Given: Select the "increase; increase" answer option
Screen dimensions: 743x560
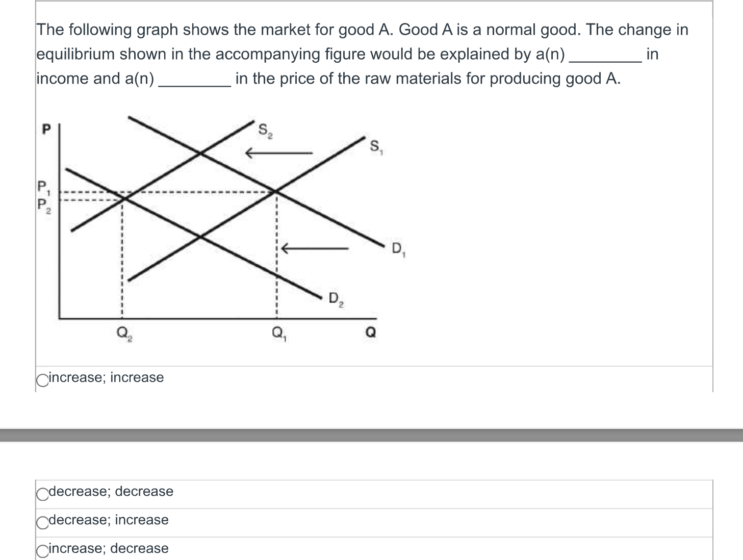Looking at the screenshot, I should pyautogui.click(x=42, y=378).
